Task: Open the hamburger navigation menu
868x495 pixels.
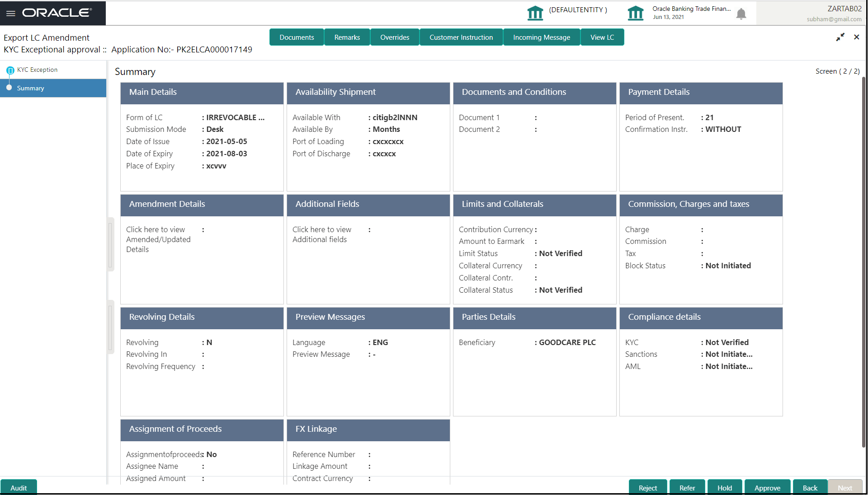Action: point(11,13)
